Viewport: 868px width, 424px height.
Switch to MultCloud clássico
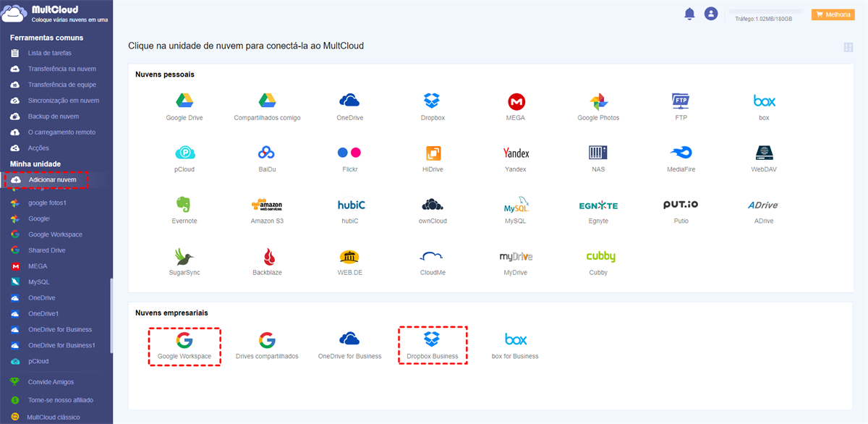click(53, 417)
